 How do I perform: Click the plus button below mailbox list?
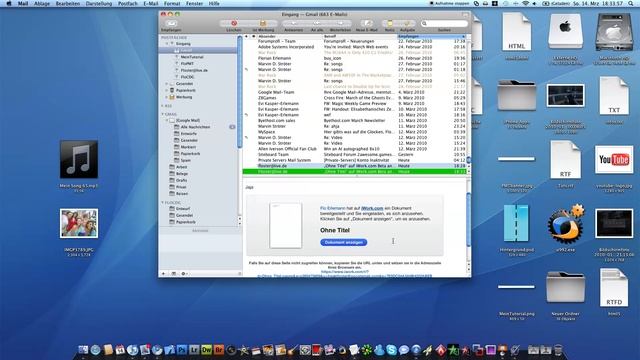163,273
